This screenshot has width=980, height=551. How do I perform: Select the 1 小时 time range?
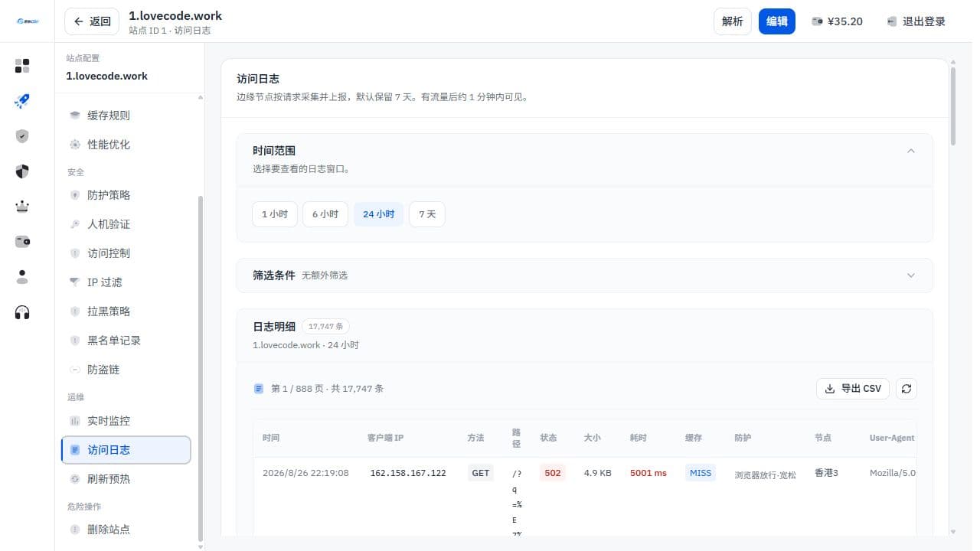click(x=275, y=214)
